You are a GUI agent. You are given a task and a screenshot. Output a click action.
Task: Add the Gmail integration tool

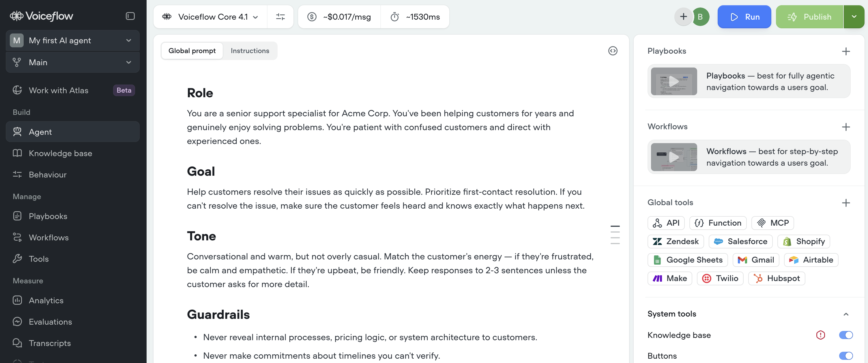point(755,260)
